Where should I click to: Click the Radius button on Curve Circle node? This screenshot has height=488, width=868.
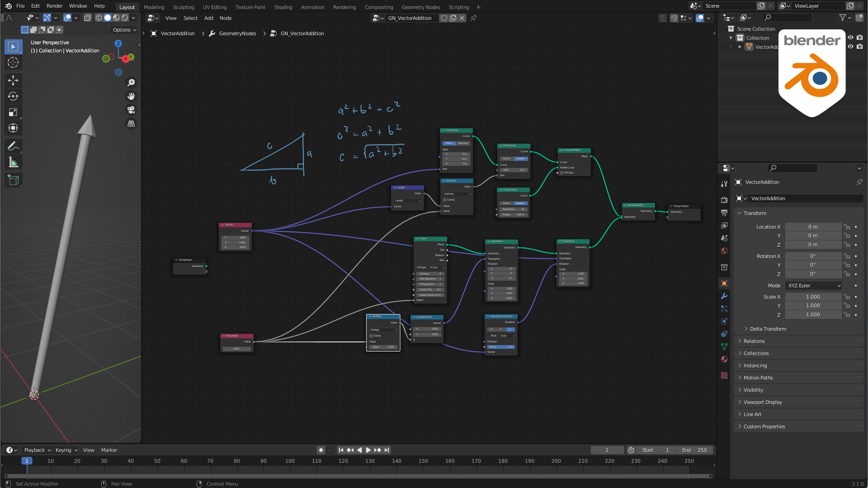point(520,203)
